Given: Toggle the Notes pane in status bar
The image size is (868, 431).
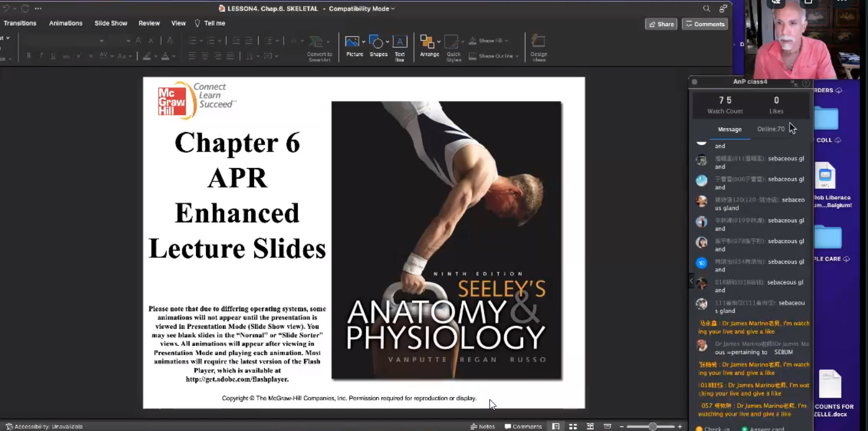Looking at the screenshot, I should [x=482, y=426].
